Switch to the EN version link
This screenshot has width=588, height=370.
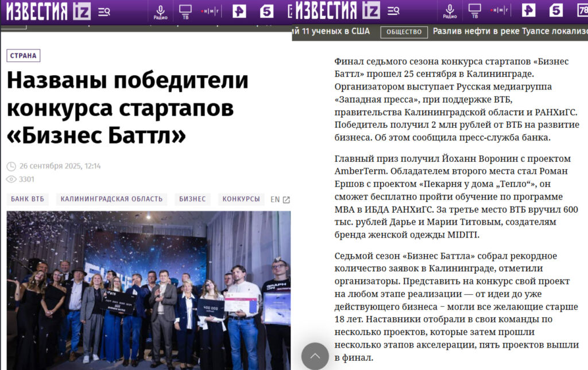[x=275, y=199]
